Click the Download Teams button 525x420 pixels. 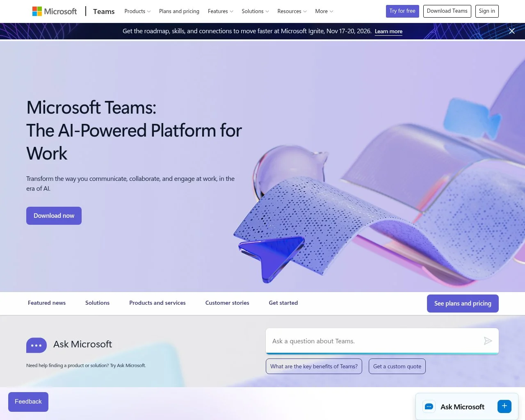tap(447, 11)
